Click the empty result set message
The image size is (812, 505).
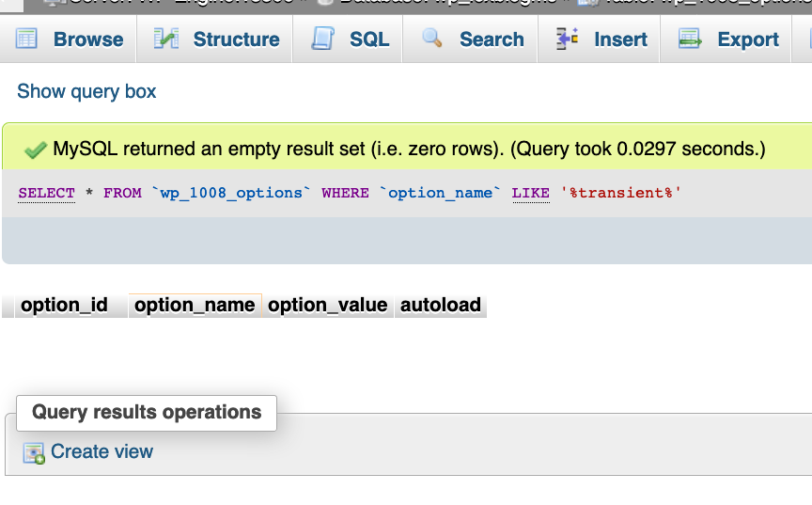(409, 150)
